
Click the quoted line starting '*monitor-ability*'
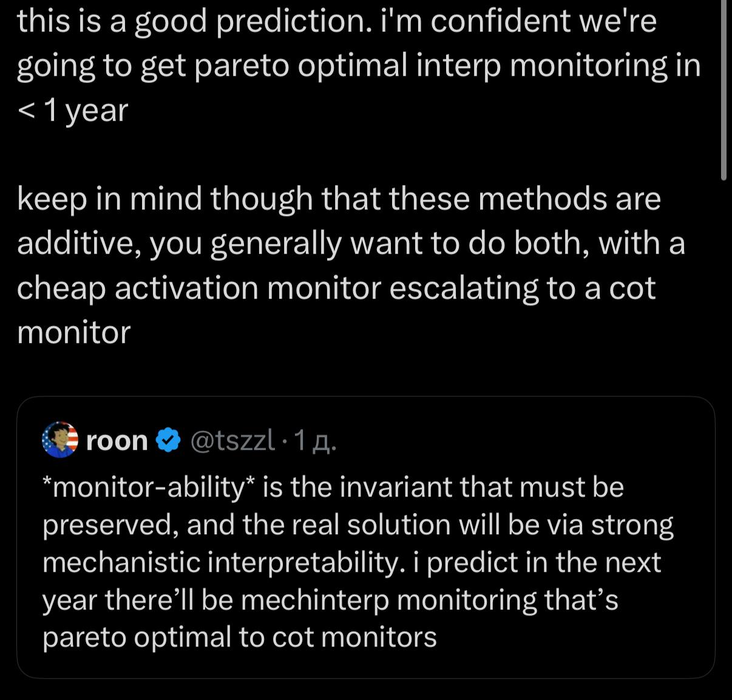tap(333, 487)
